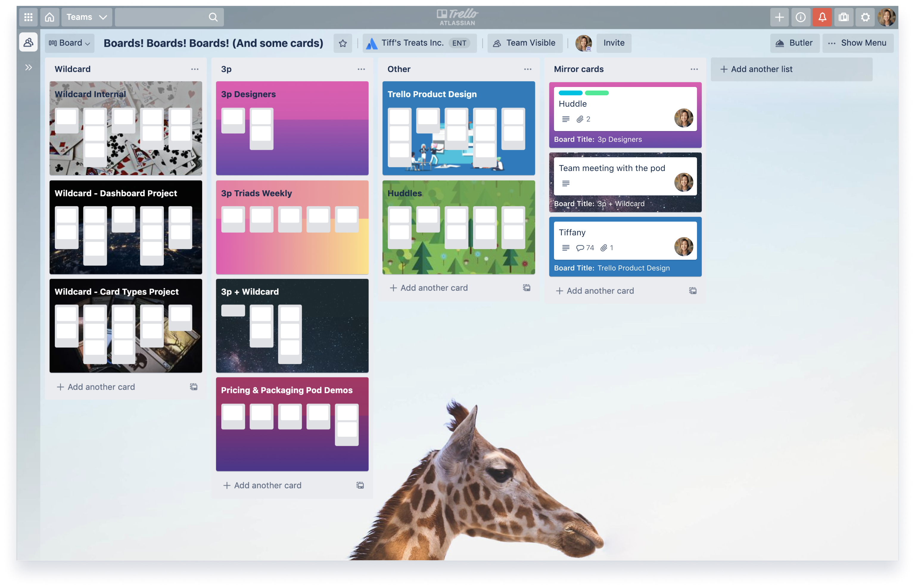Open the search icon in Trello header
The width and height of the screenshot is (915, 588).
click(x=213, y=17)
